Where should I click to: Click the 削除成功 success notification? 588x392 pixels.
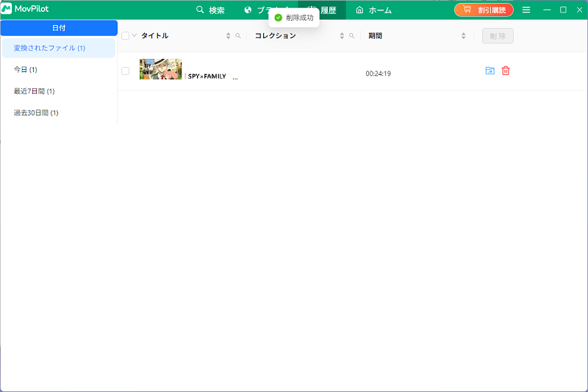(294, 18)
